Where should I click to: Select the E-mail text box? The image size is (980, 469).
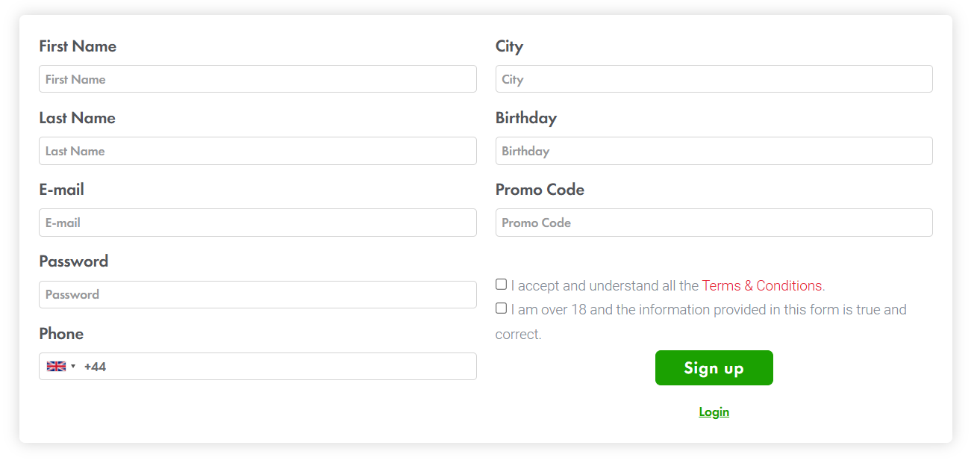pos(258,223)
